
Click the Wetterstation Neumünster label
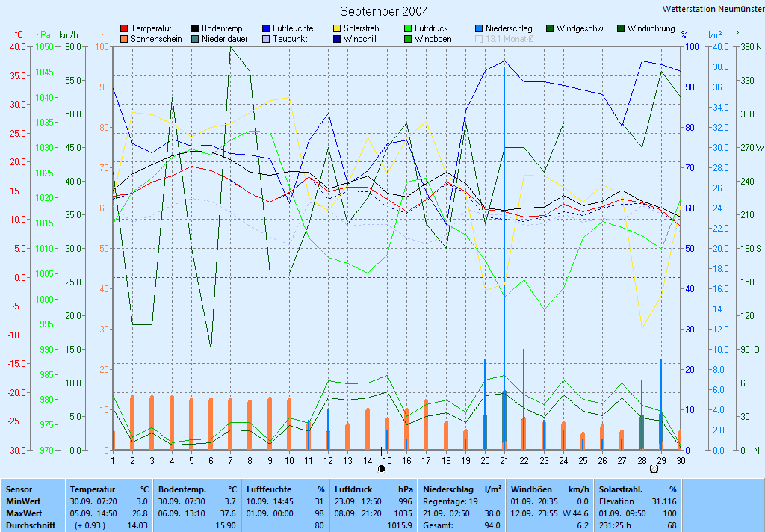click(713, 9)
